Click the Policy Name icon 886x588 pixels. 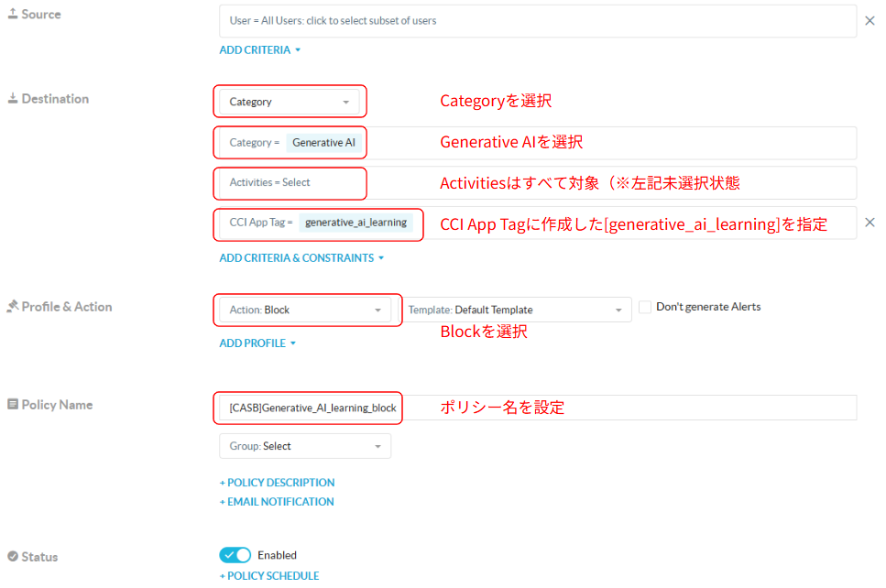point(13,404)
